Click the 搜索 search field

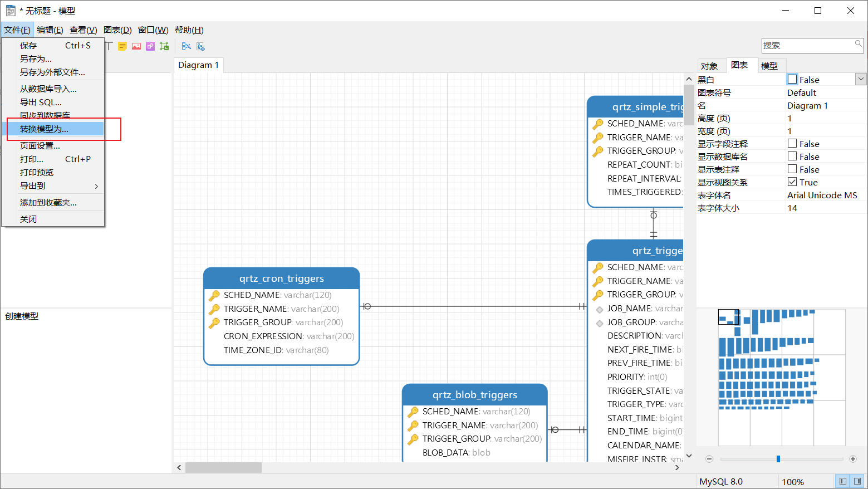tap(807, 45)
